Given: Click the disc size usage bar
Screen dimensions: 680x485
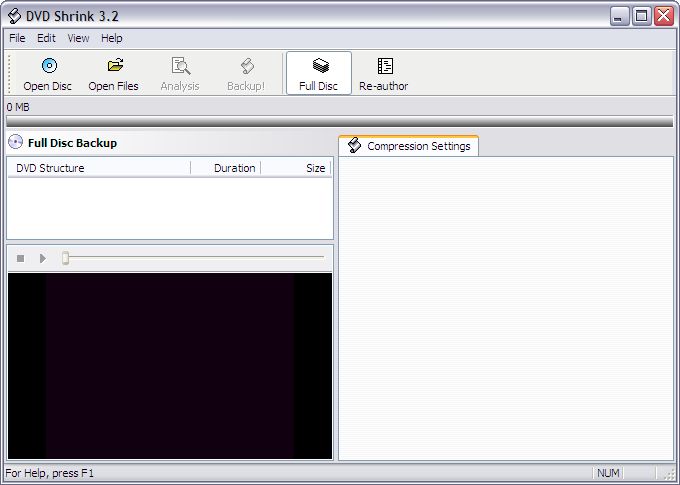Looking at the screenshot, I should click(x=340, y=121).
